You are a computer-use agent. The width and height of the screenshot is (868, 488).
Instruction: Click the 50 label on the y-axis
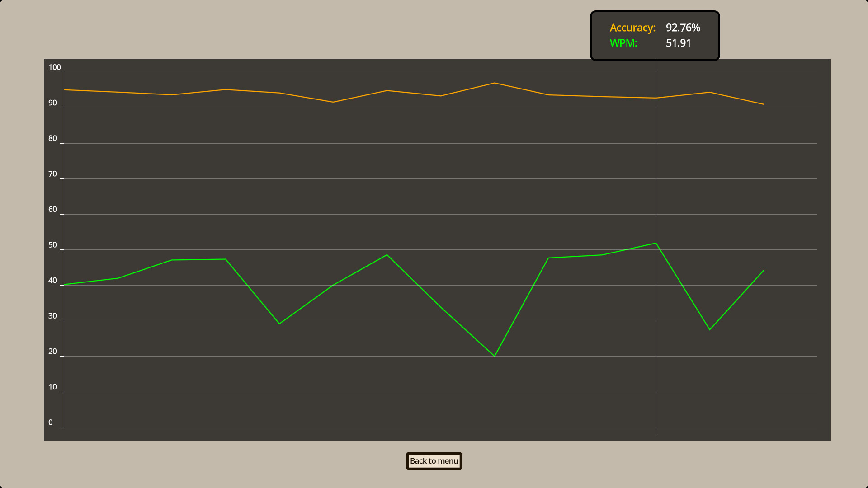(52, 244)
